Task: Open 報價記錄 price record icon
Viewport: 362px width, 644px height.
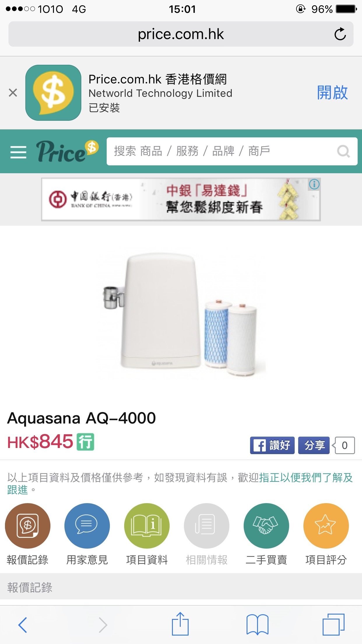Action: point(28,526)
